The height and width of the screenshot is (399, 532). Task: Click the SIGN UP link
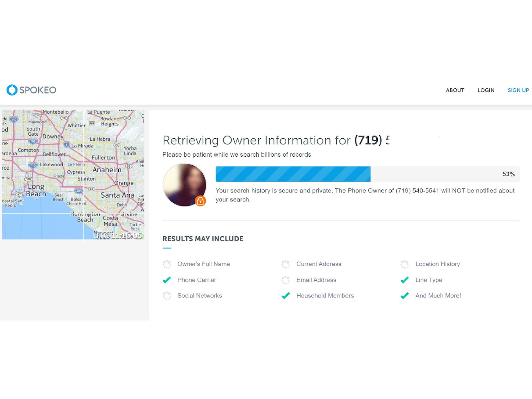pyautogui.click(x=518, y=90)
